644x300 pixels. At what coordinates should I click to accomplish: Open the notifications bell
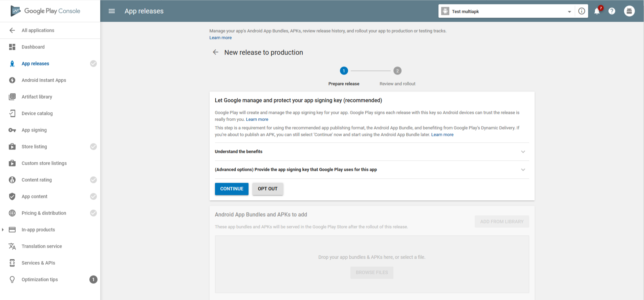coord(597,11)
